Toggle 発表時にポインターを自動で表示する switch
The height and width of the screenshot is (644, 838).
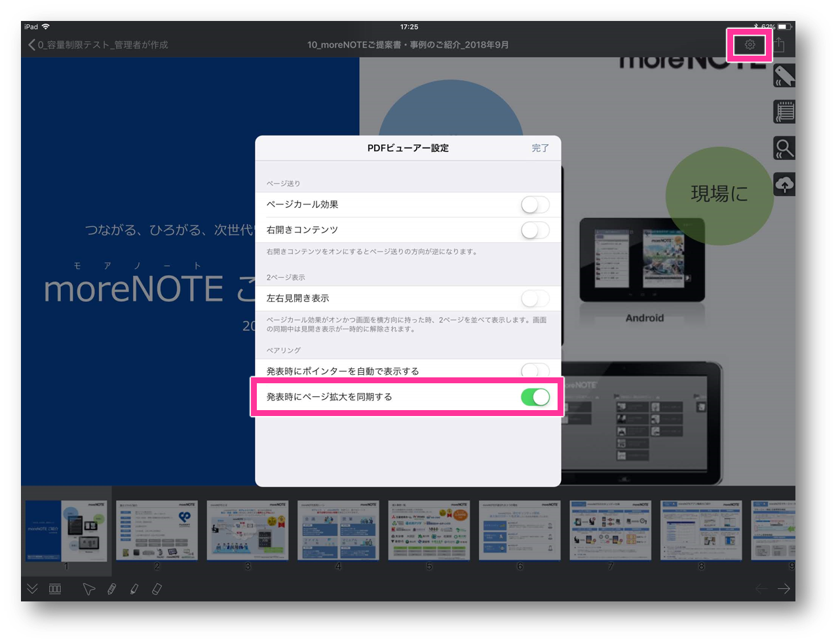click(x=535, y=371)
